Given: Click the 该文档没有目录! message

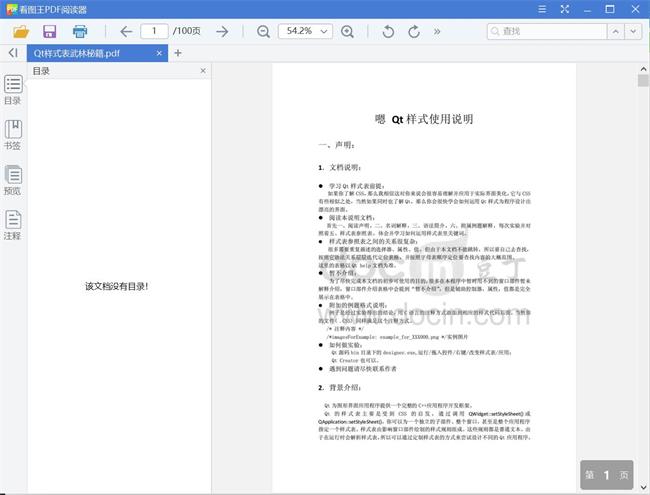Looking at the screenshot, I should [x=116, y=286].
